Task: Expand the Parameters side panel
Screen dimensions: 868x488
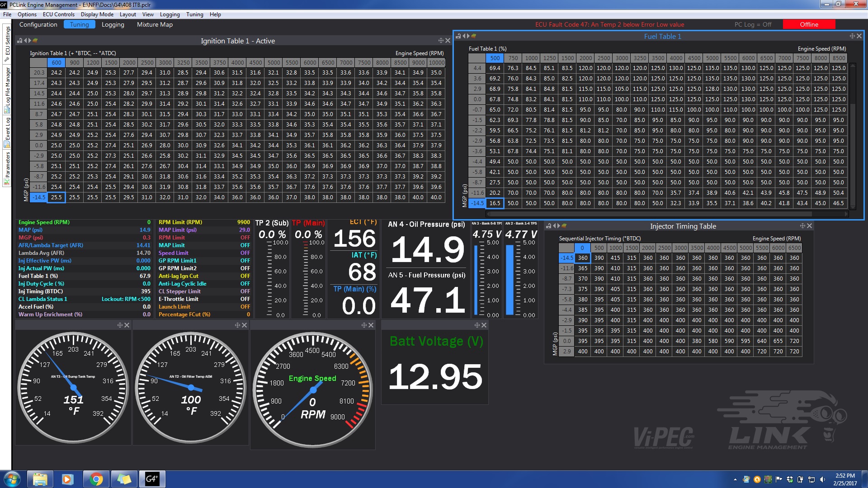Action: coord(7,167)
